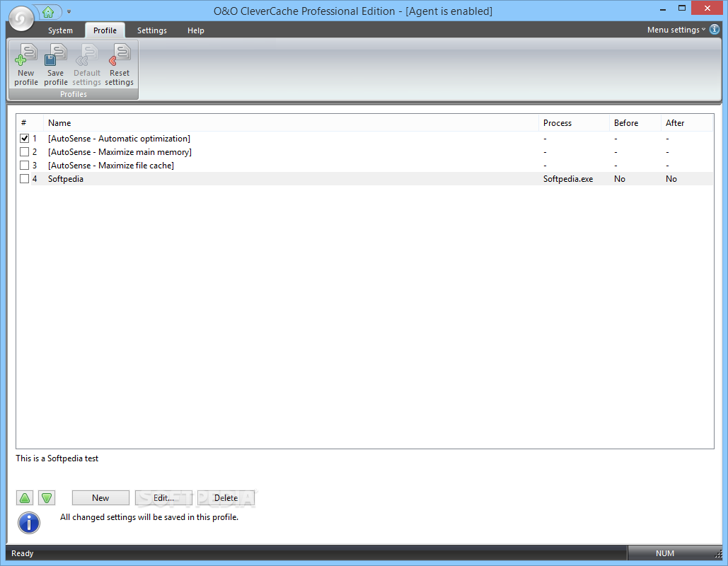Click the Edit... button
The height and width of the screenshot is (566, 728).
coord(163,498)
